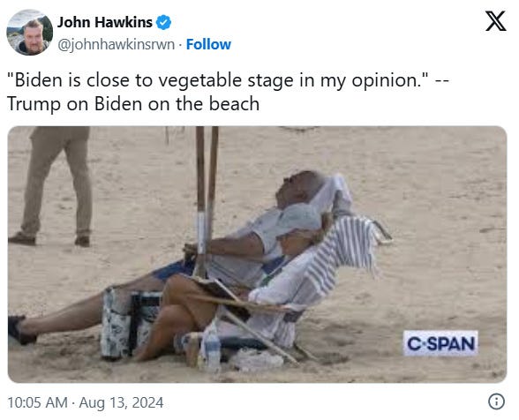Click the C-SPAN watermark logo

[x=440, y=343]
